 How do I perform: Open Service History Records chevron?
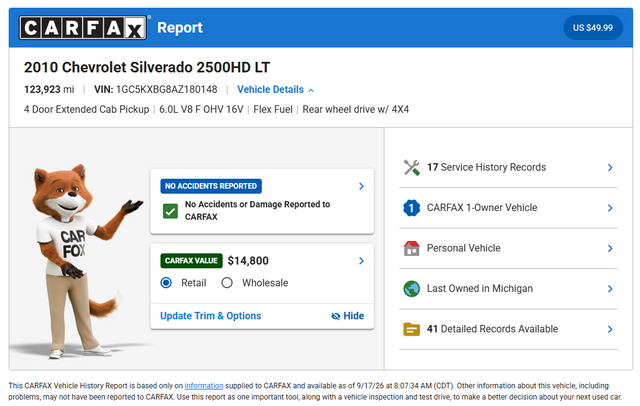(610, 167)
